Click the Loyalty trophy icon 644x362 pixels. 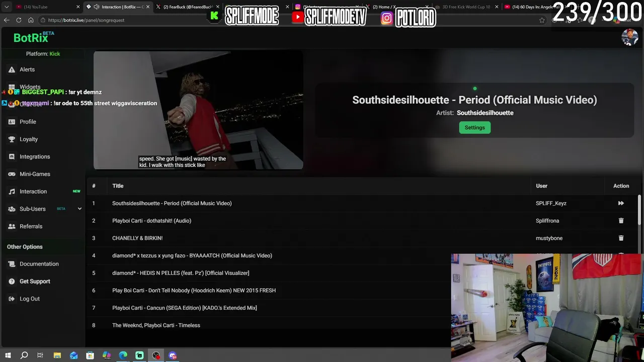pos(12,139)
